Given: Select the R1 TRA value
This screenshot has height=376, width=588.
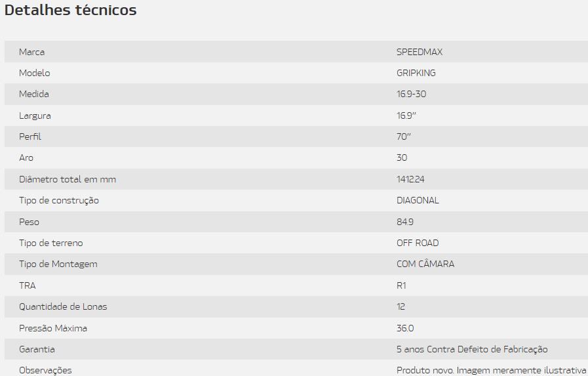Looking at the screenshot, I should tap(401, 285).
